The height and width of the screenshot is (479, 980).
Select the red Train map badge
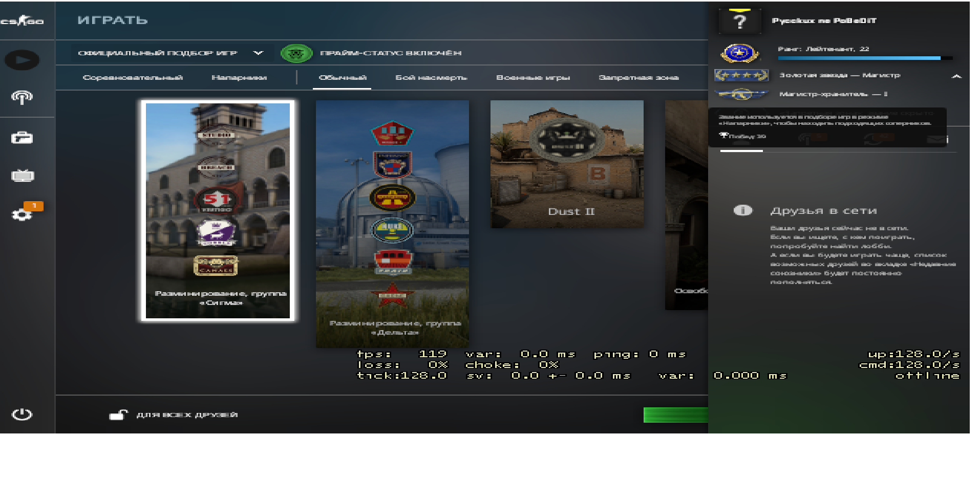pos(392,262)
